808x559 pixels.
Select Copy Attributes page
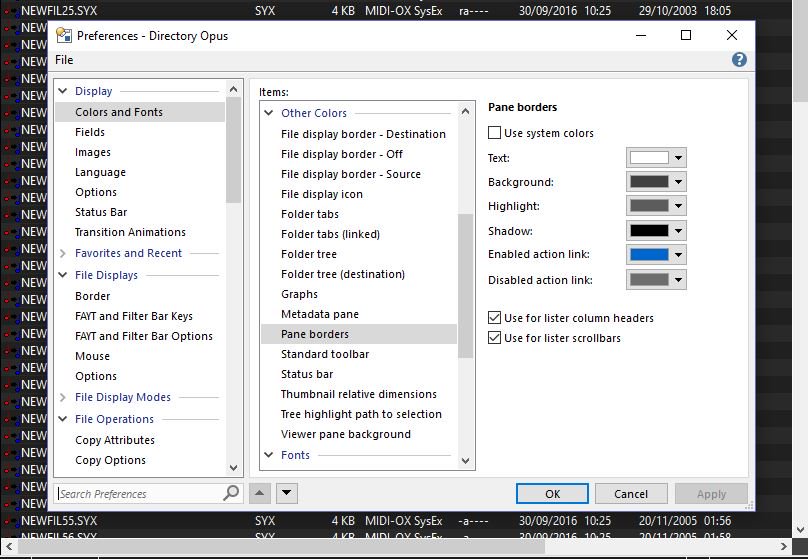click(115, 440)
